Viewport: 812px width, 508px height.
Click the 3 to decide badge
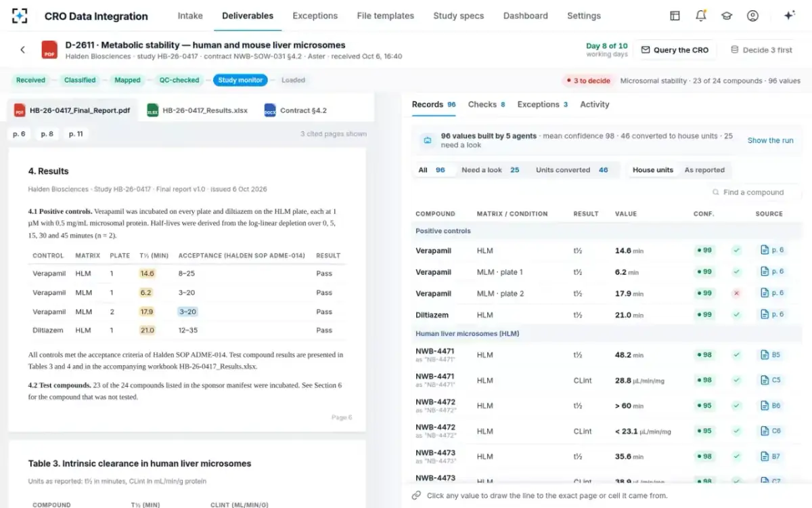[588, 81]
